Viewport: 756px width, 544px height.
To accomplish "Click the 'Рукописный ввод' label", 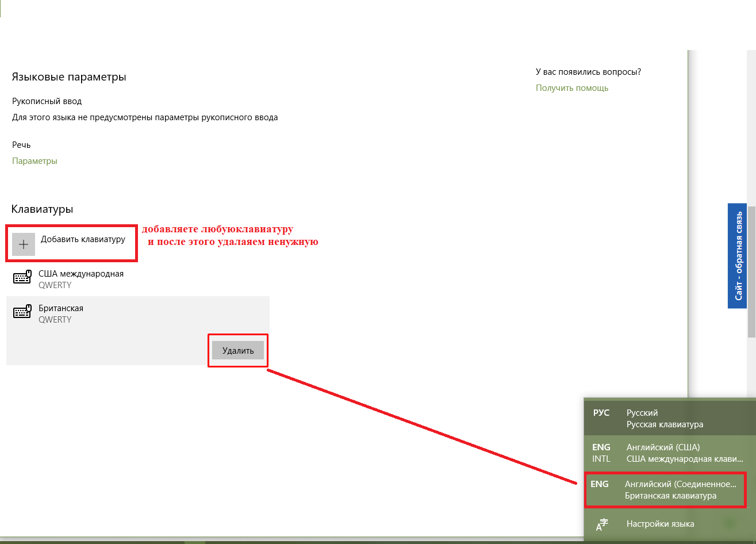I will (47, 101).
